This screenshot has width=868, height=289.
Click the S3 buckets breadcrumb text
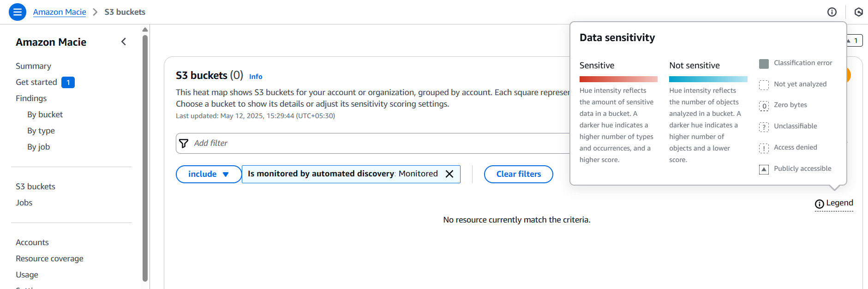(125, 12)
